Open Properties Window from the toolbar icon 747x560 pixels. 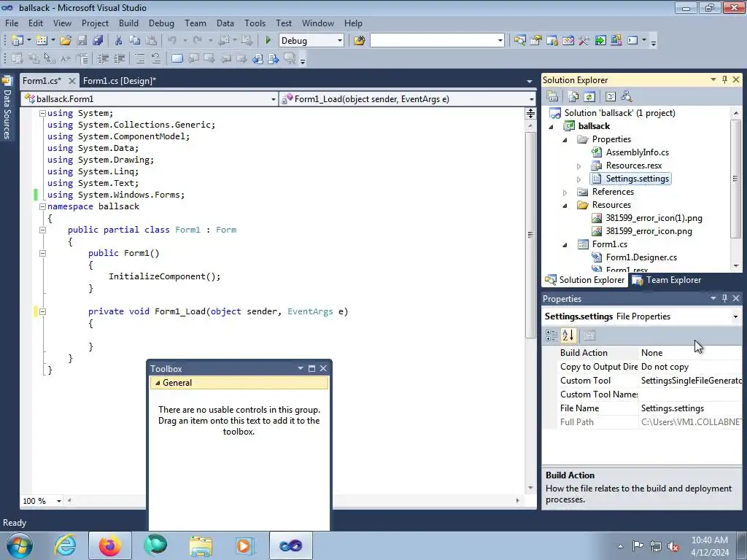pyautogui.click(x=536, y=41)
